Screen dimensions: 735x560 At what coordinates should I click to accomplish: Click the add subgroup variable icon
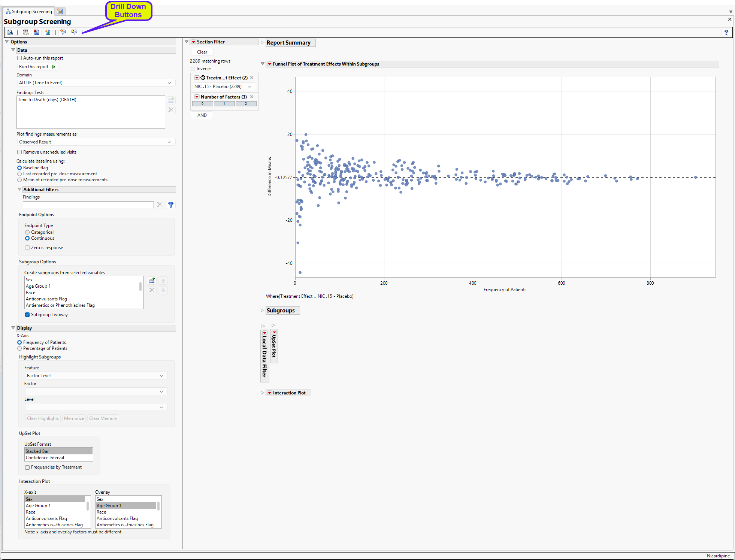(152, 281)
